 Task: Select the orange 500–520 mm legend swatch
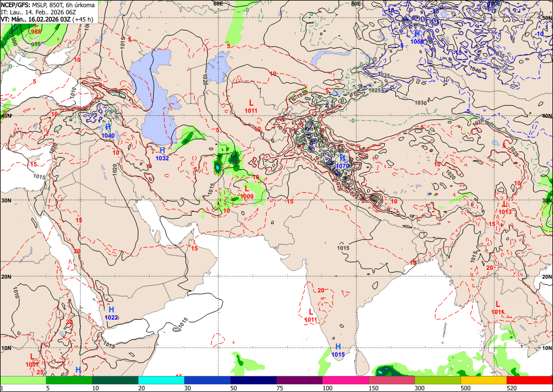(x=483, y=380)
